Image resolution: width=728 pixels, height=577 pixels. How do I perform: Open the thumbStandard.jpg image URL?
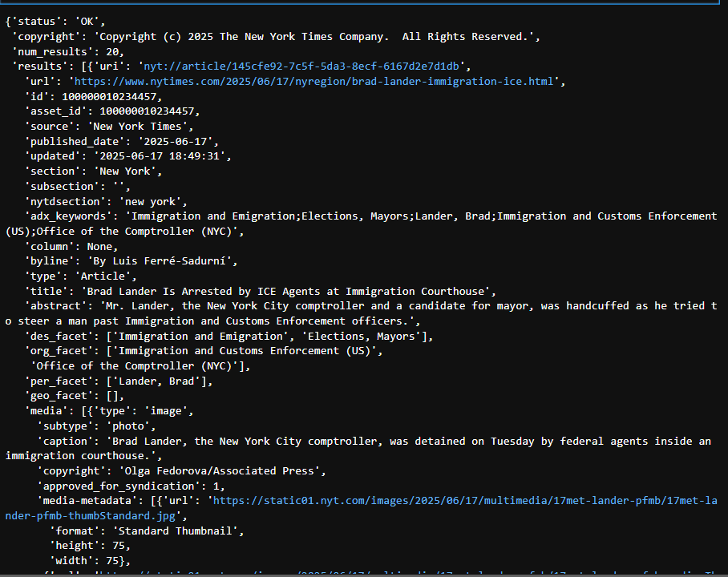point(362,508)
